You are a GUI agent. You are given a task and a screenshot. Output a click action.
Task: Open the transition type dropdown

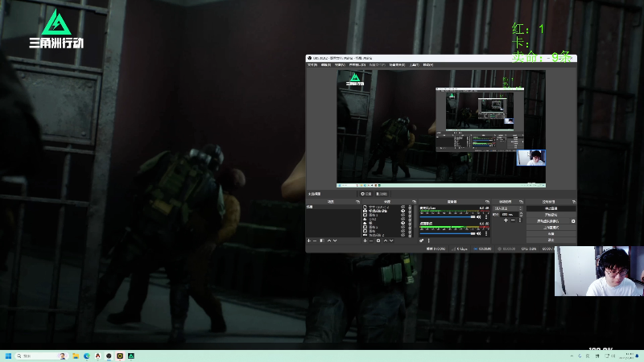[508, 208]
